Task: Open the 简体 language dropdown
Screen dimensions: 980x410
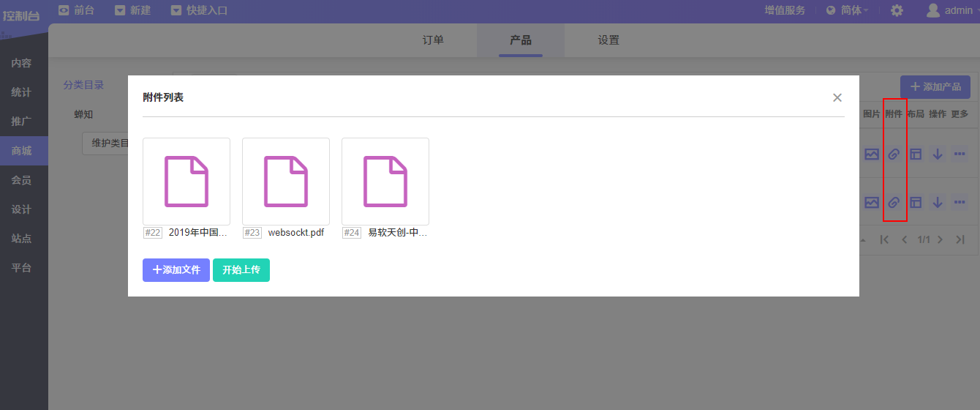Action: (x=847, y=10)
